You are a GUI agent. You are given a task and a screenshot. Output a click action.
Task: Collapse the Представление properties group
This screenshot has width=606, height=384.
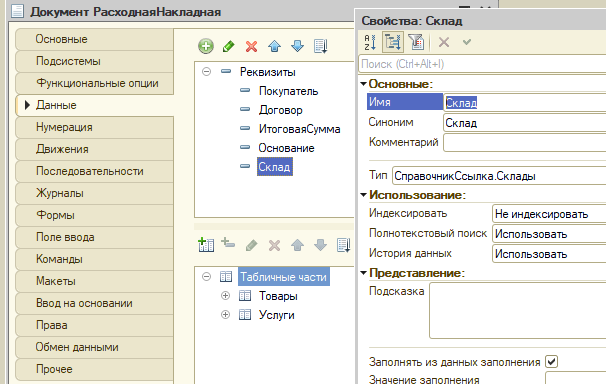click(363, 273)
